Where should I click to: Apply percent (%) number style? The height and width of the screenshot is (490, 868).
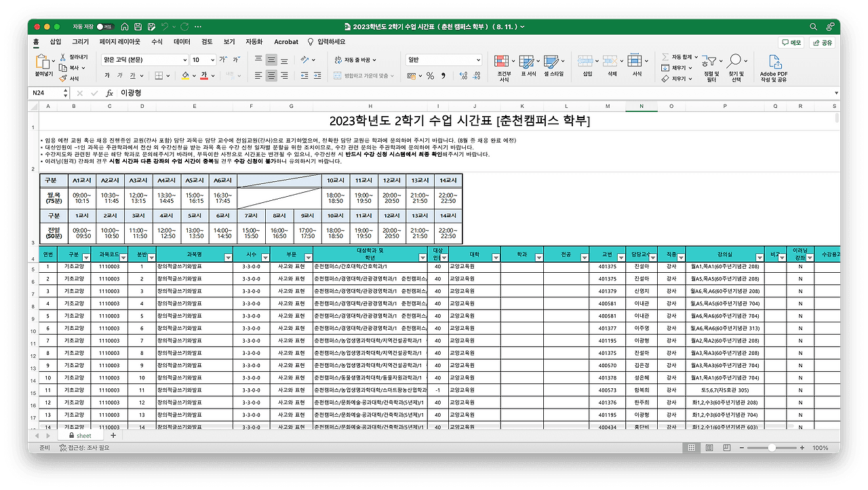point(431,75)
